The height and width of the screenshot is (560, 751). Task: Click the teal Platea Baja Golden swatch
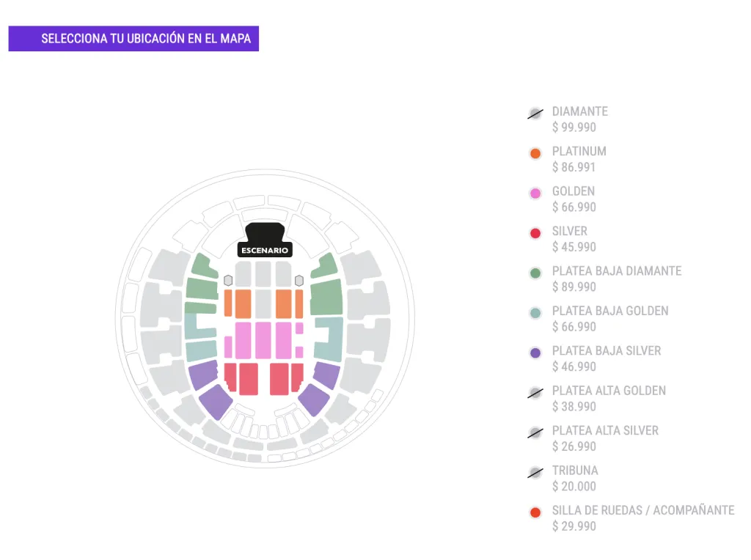click(x=535, y=313)
